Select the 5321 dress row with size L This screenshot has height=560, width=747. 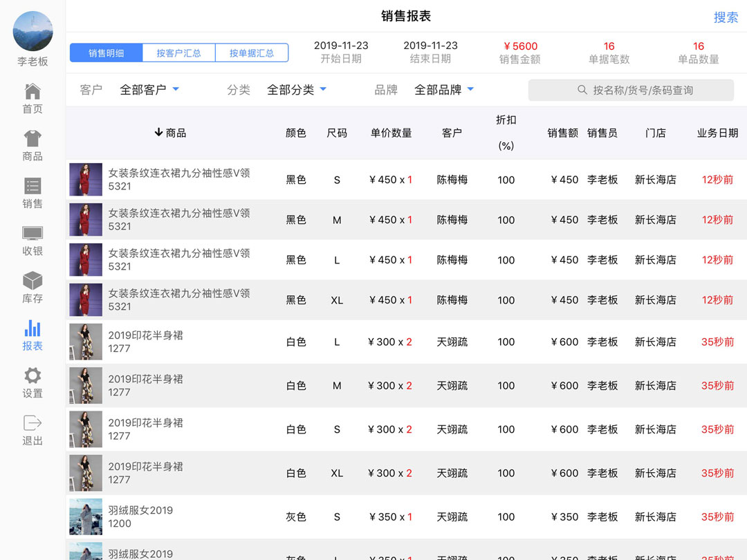click(407, 259)
